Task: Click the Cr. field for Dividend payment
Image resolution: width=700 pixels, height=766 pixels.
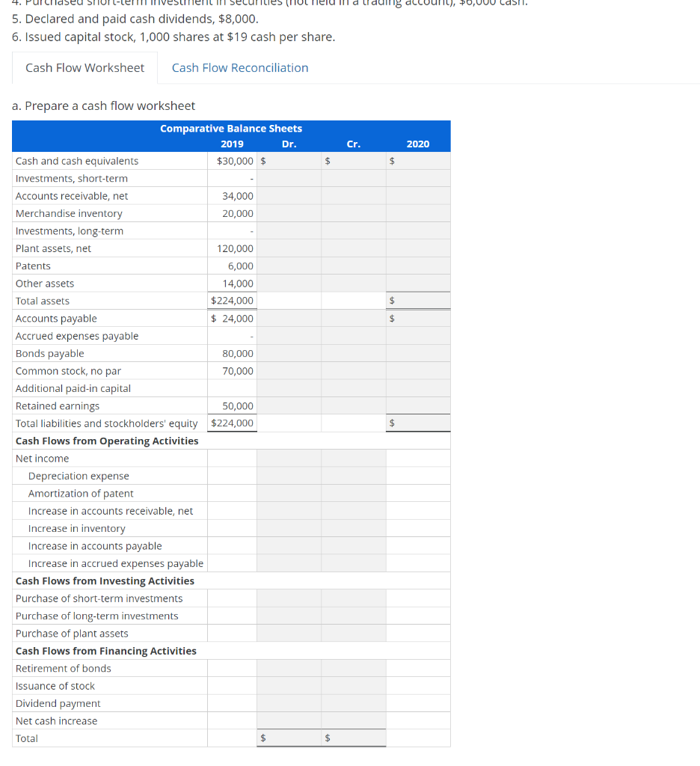Action: tap(354, 703)
